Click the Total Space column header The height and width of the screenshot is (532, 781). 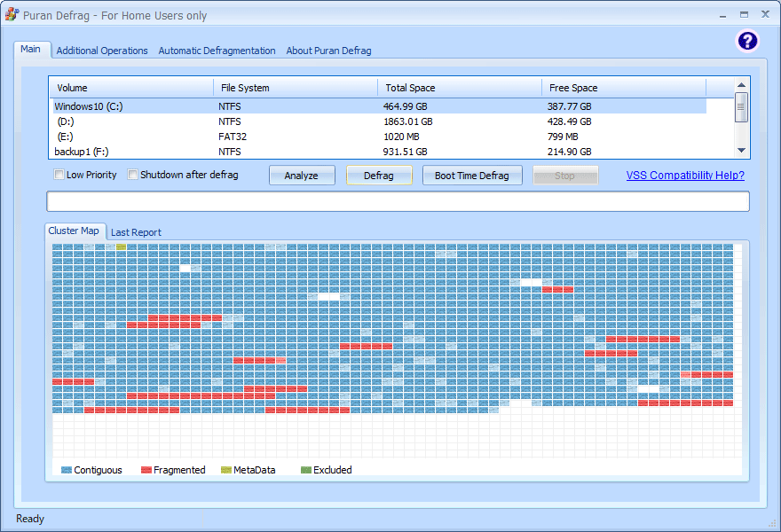point(460,88)
